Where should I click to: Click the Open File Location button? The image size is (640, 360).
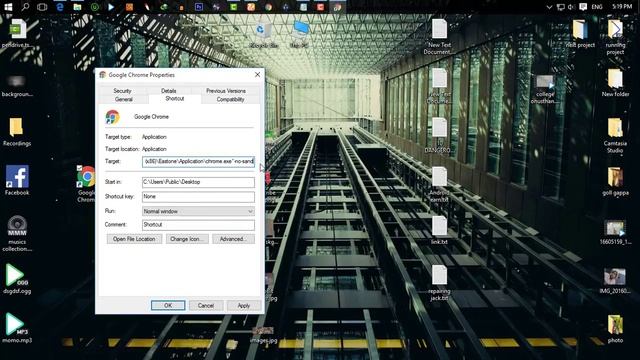[x=134, y=239]
